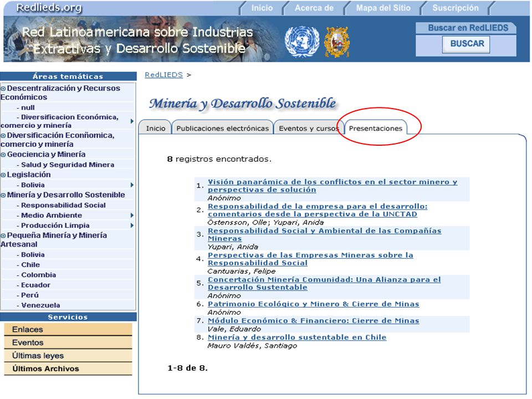Switch to the Inicio tab under the heading
Screen dimensions: 532x399
click(155, 128)
